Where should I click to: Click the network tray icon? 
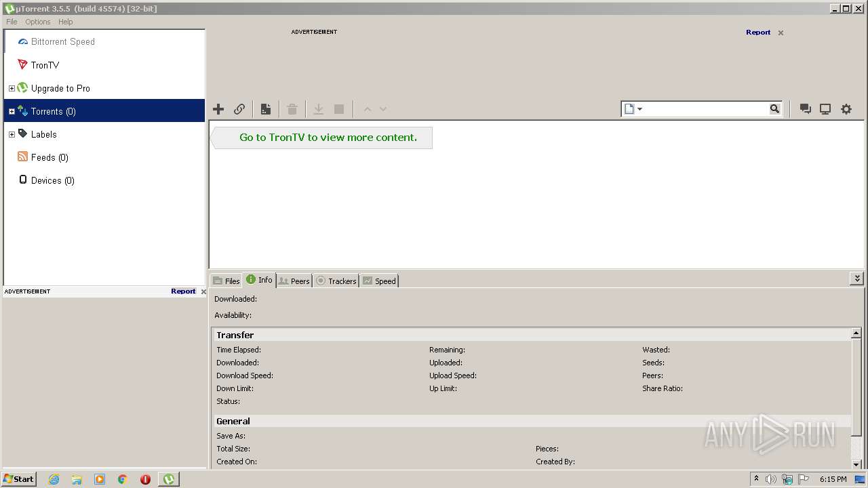click(787, 479)
